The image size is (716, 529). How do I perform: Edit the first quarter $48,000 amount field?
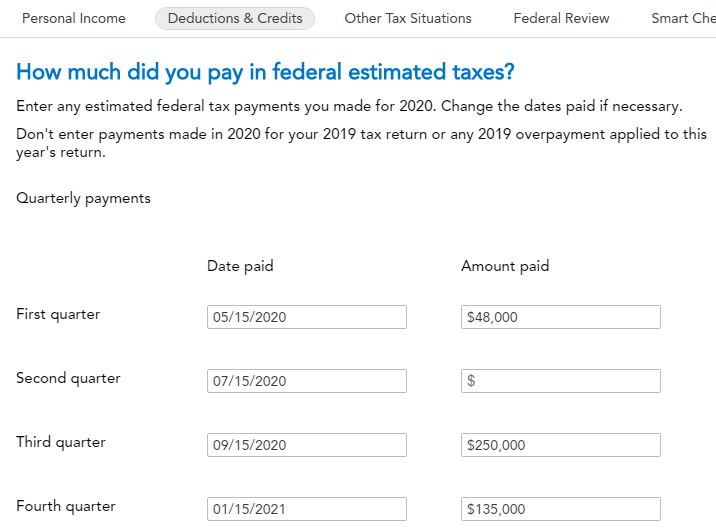560,317
